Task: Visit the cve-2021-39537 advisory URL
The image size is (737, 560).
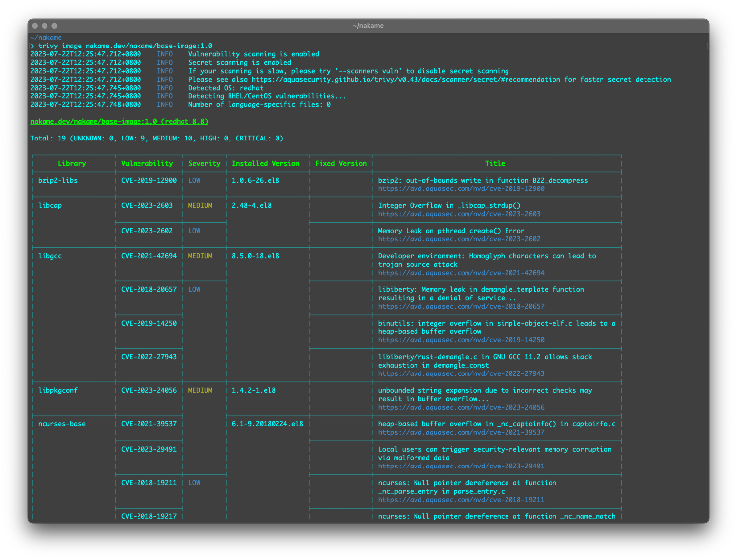Action: pyautogui.click(x=461, y=433)
